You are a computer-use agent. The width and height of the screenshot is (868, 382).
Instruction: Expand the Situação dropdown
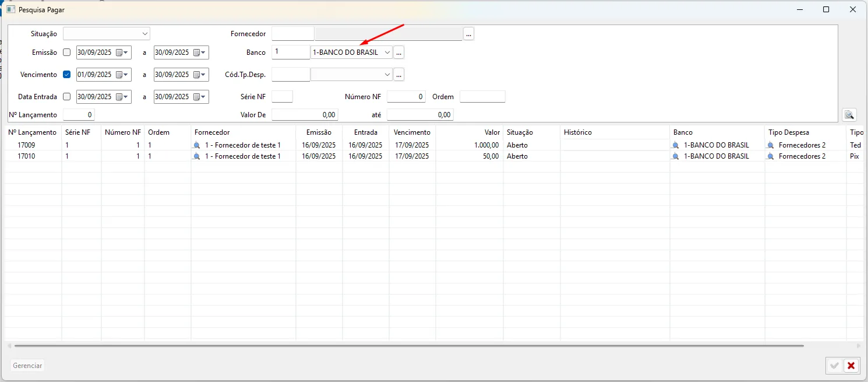click(x=144, y=34)
